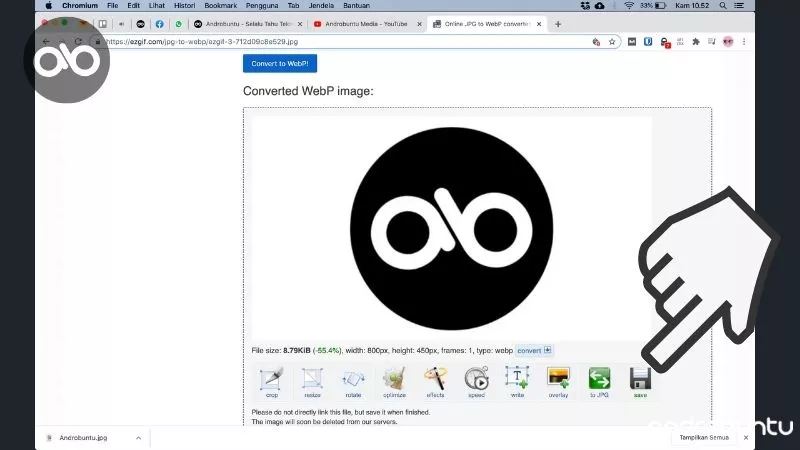
Task: Click the Wi-Fi status icon
Action: [x=629, y=6]
